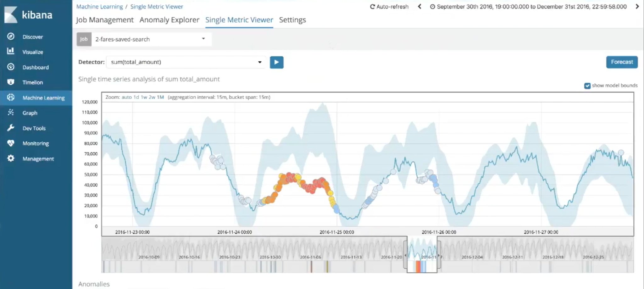Open Visualize bar chart icon
Screen dimensions: 644x289
coord(11,51)
